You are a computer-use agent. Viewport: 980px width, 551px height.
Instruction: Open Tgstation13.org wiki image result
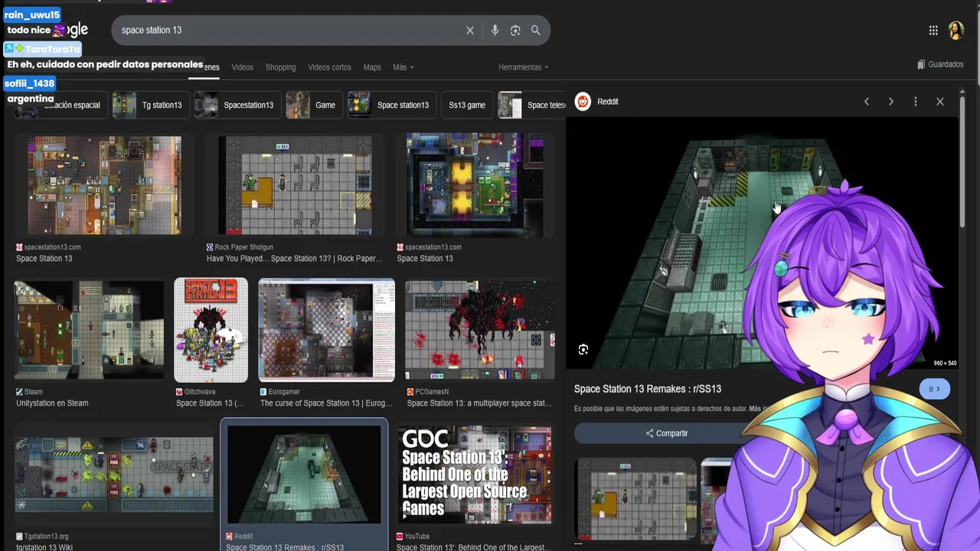[x=114, y=474]
